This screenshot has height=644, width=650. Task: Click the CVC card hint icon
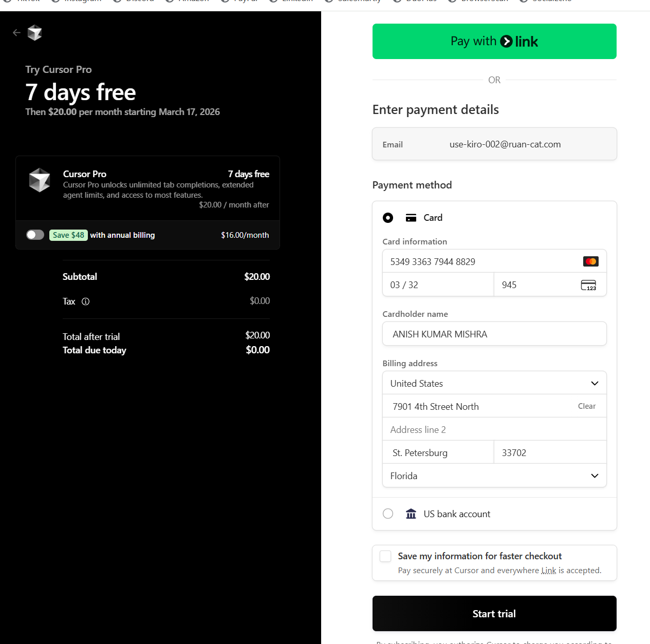[x=588, y=285]
